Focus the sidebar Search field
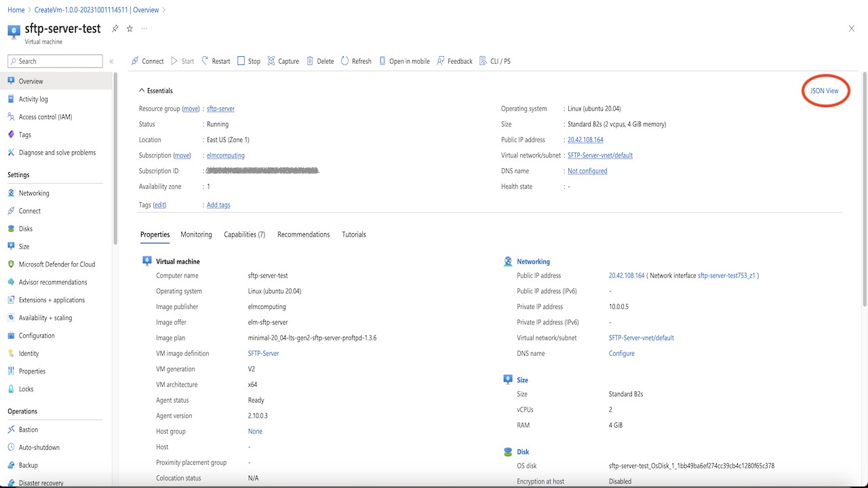This screenshot has width=868, height=488. coord(56,61)
